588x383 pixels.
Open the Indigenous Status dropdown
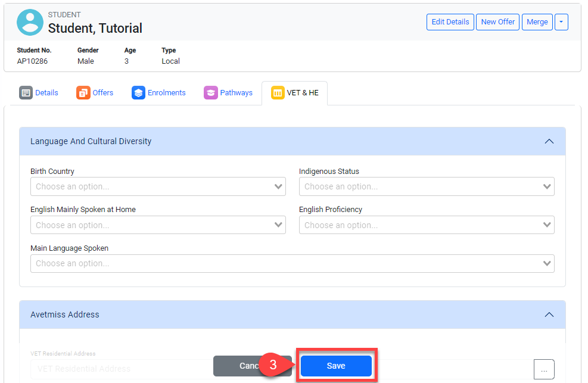(427, 186)
